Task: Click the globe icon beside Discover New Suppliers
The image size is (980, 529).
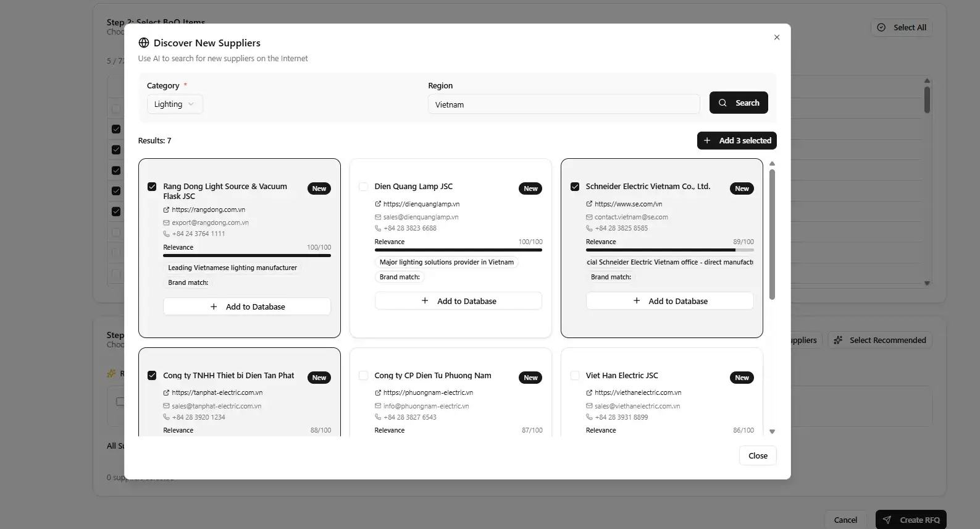Action: (x=144, y=43)
